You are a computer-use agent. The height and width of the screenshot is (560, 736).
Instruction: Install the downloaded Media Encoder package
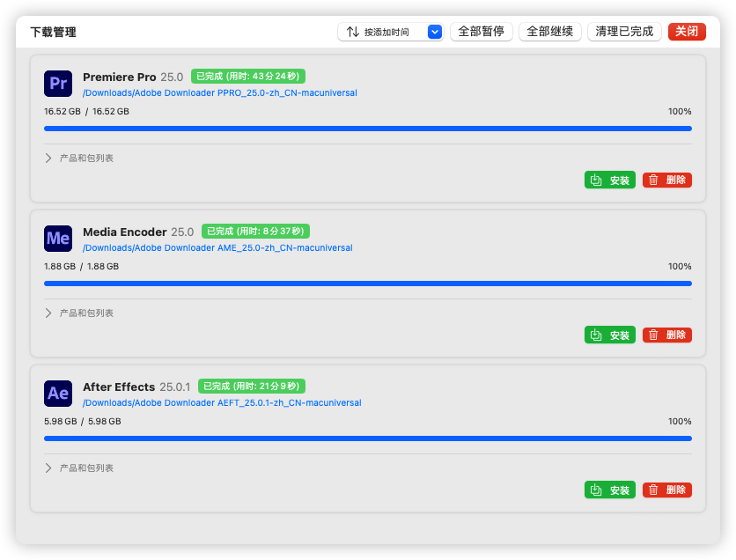coord(609,335)
